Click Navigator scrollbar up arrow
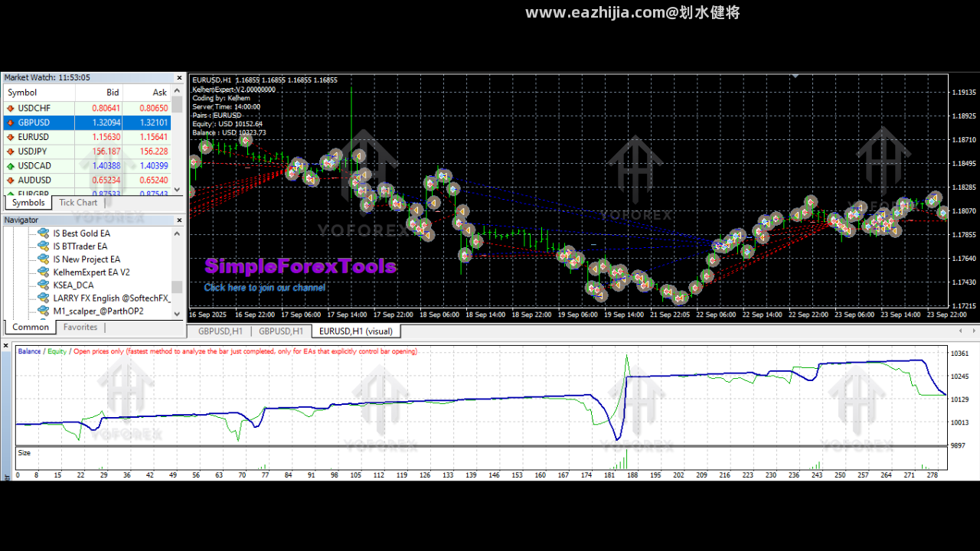Image resolution: width=980 pixels, height=551 pixels. 178,233
